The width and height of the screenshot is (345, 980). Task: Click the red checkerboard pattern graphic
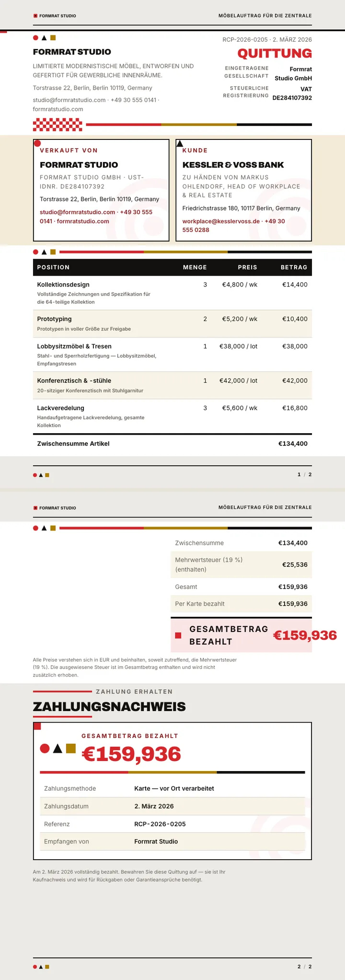[57, 125]
